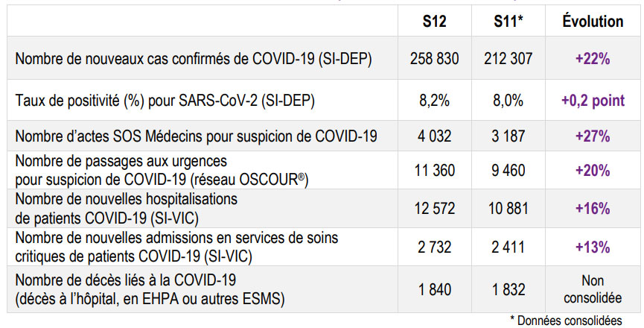
Task: Click the Évolution column header
Action: click(593, 22)
